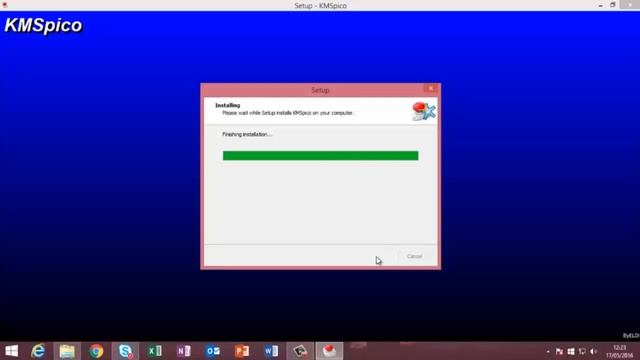The width and height of the screenshot is (640, 360).
Task: Open Outlook from the taskbar
Action: [213, 351]
